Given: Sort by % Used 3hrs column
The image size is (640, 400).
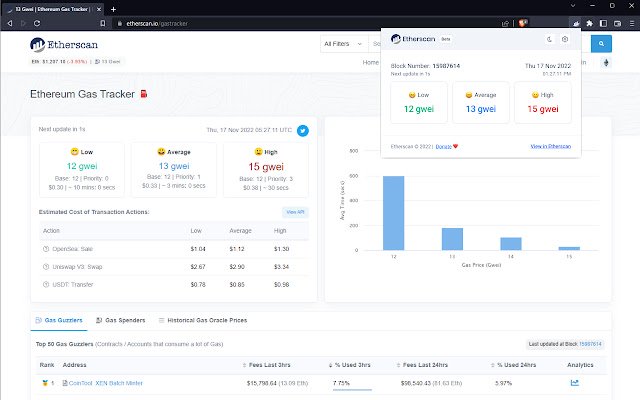Looking at the screenshot, I should [352, 366].
